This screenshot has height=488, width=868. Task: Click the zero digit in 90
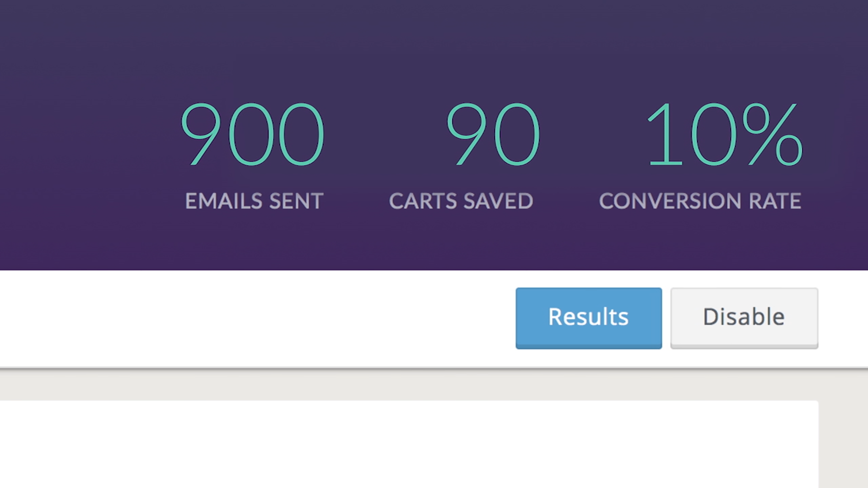517,134
